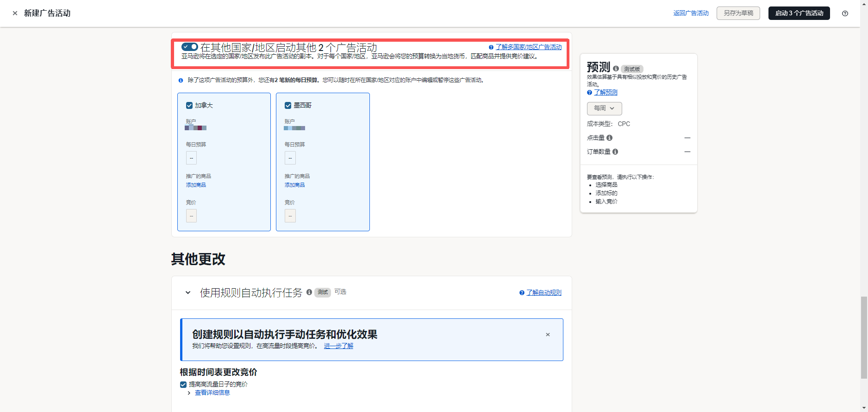Open the 每周 forecast period dropdown
868x412 pixels.
[x=604, y=108]
